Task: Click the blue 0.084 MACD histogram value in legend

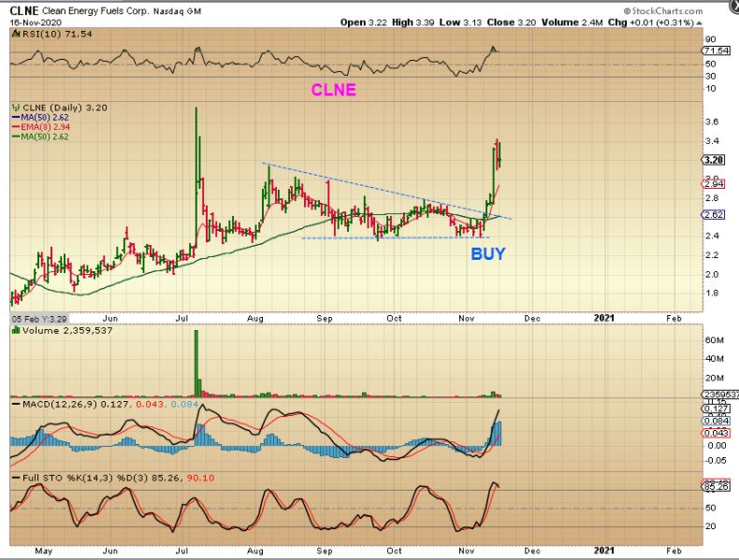Action: 185,404
